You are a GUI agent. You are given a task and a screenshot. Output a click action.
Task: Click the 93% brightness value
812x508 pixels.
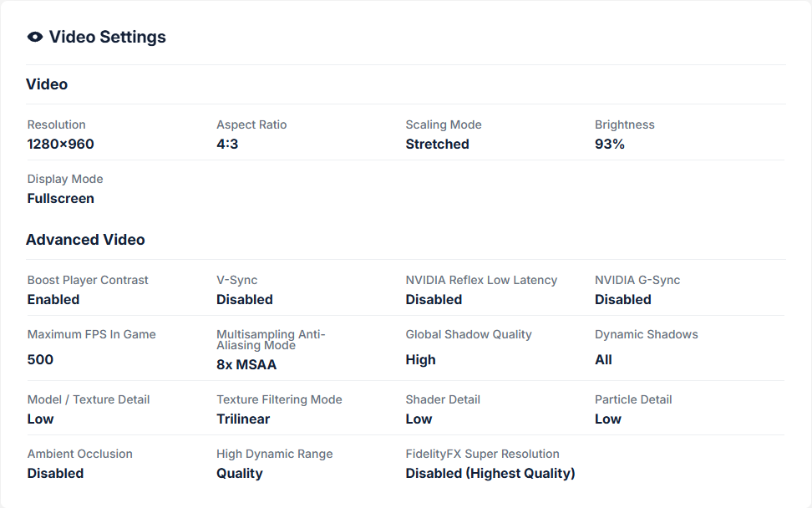[x=610, y=144]
